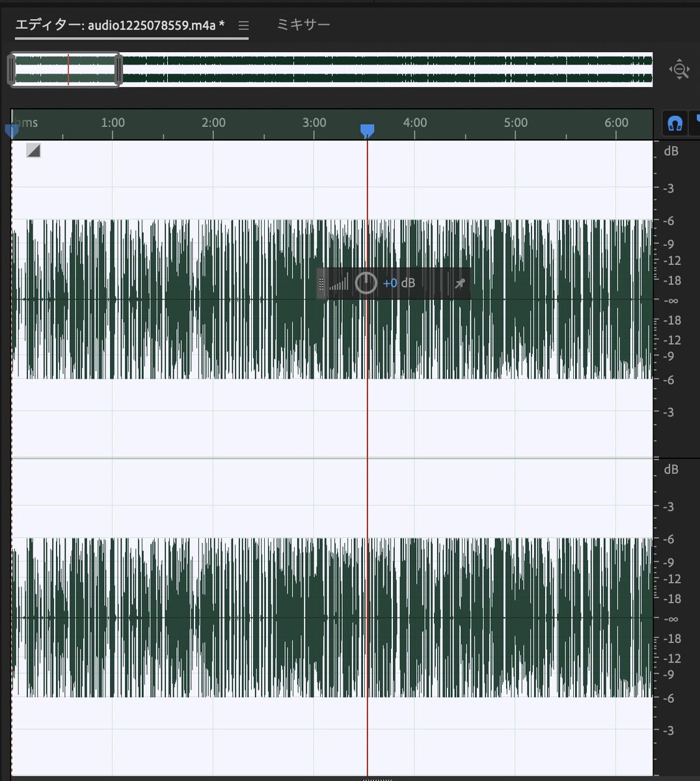
Task: Grab the HUD drag grip handle
Action: tap(321, 283)
